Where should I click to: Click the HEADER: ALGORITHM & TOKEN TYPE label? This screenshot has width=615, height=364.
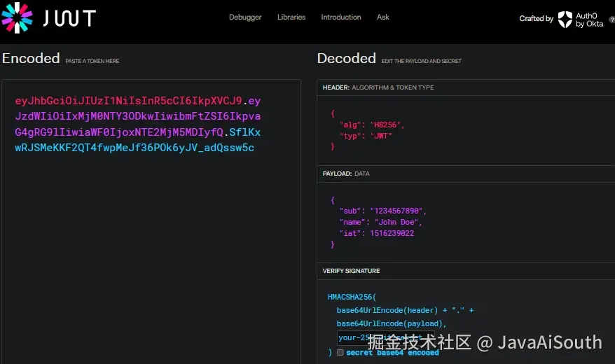tap(378, 87)
